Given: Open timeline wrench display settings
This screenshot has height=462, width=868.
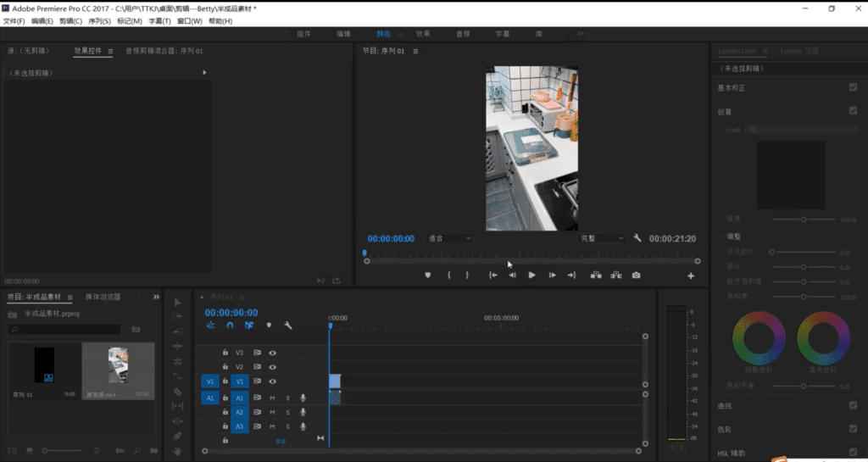Looking at the screenshot, I should pyautogui.click(x=288, y=326).
